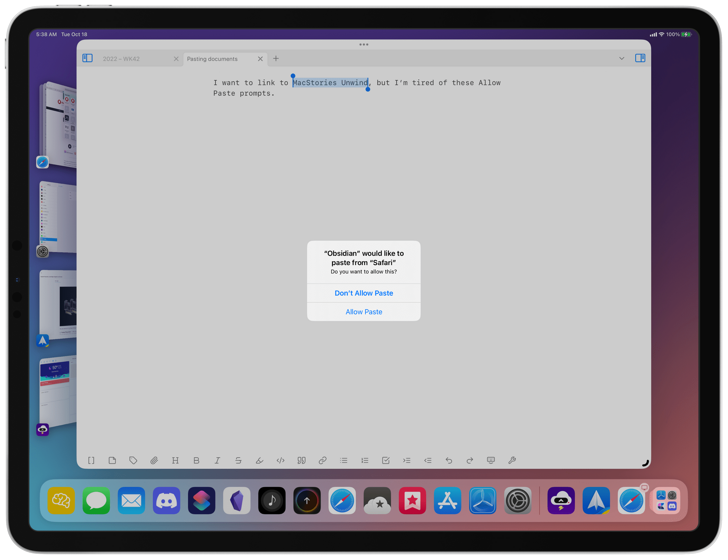
Task: Open Settings gear in the dock
Action: (518, 501)
